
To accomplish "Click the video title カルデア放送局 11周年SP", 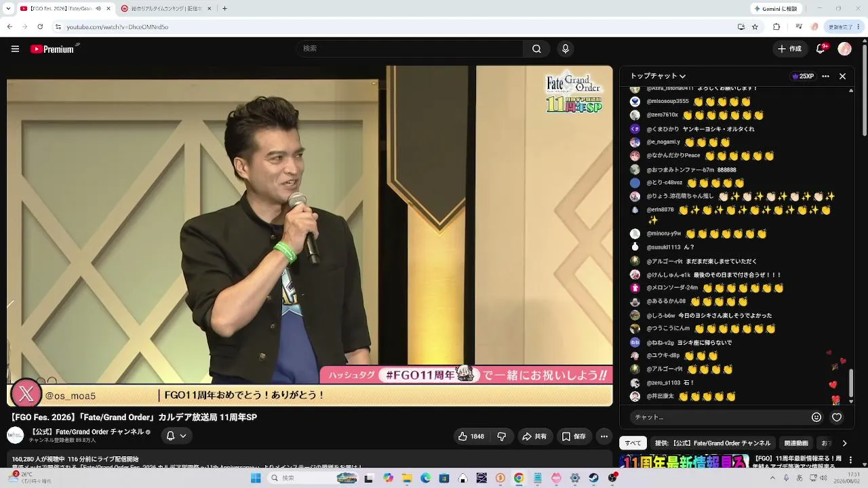I will point(134,418).
